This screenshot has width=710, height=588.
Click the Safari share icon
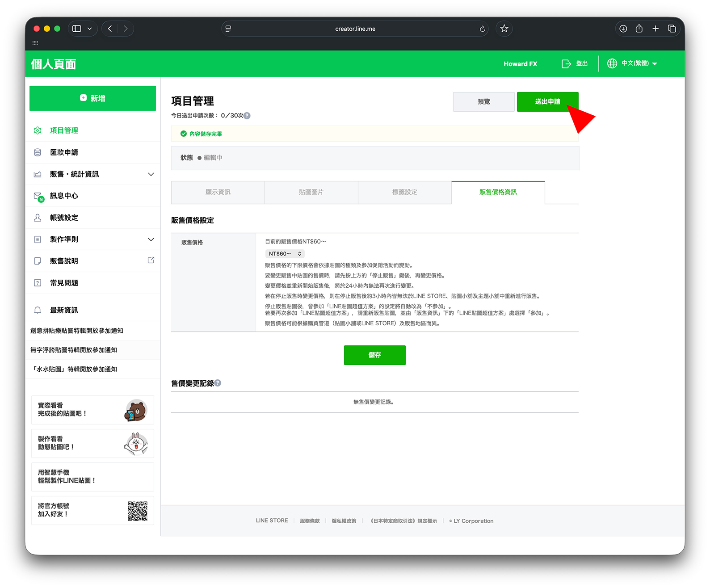pyautogui.click(x=639, y=29)
